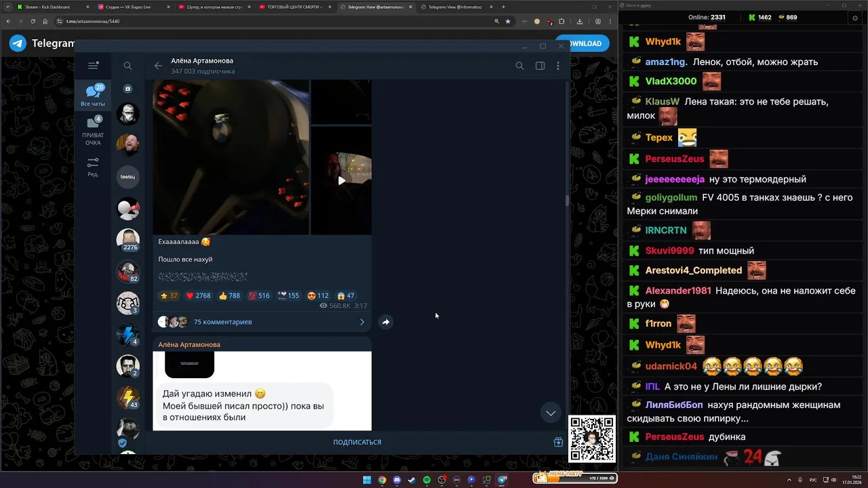Click the star reaction with 37
This screenshot has width=868, height=488.
click(x=169, y=296)
